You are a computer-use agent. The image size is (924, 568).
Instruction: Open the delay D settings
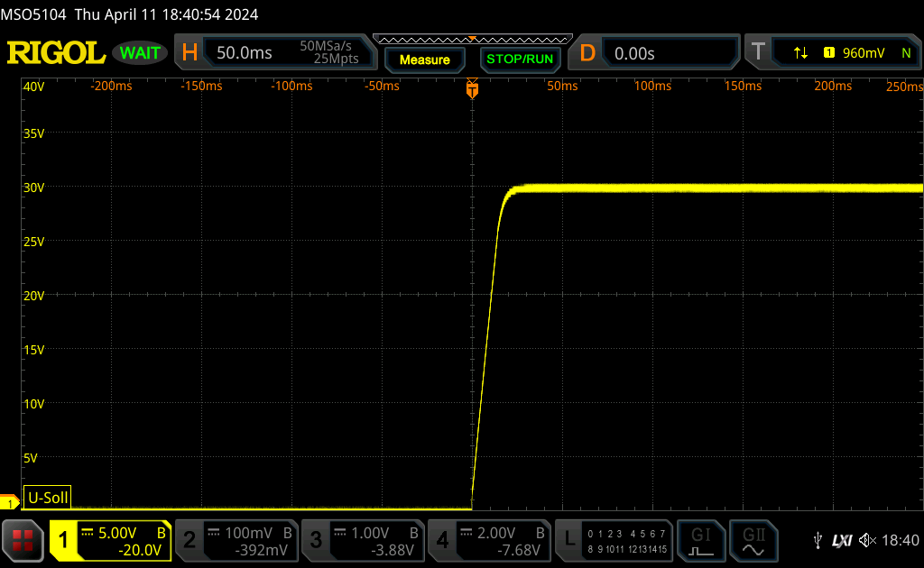(x=587, y=53)
